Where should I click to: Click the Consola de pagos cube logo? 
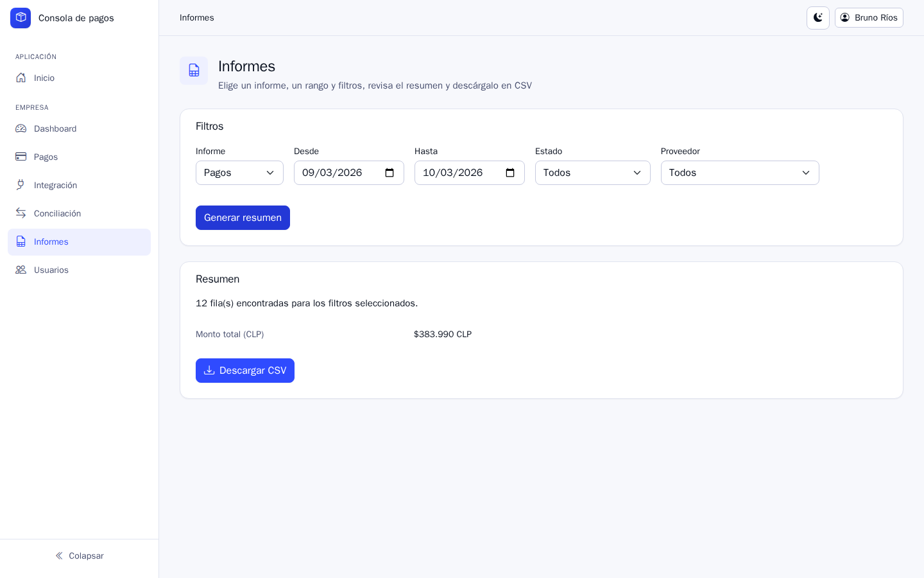[21, 18]
